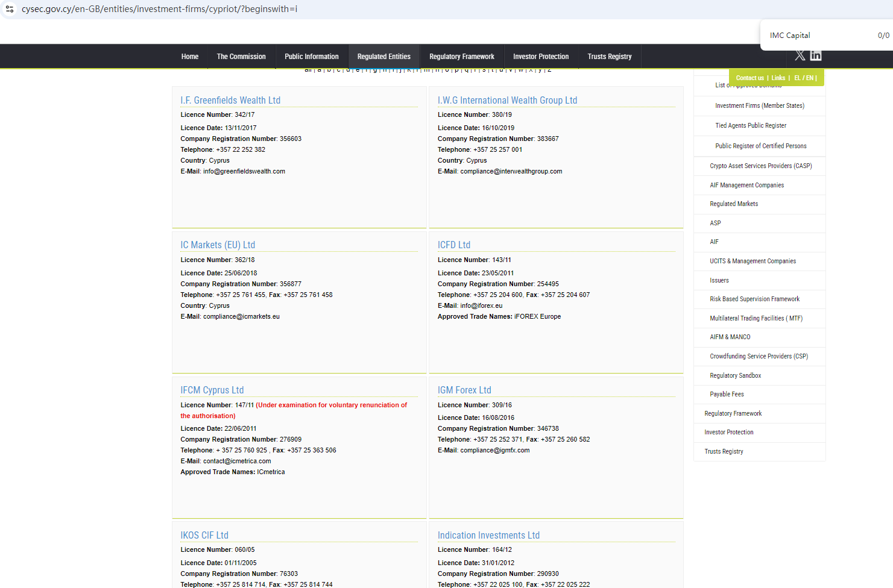Image resolution: width=893 pixels, height=588 pixels.
Task: Select Tied Agents Public Register in sidebar
Action: 750,125
